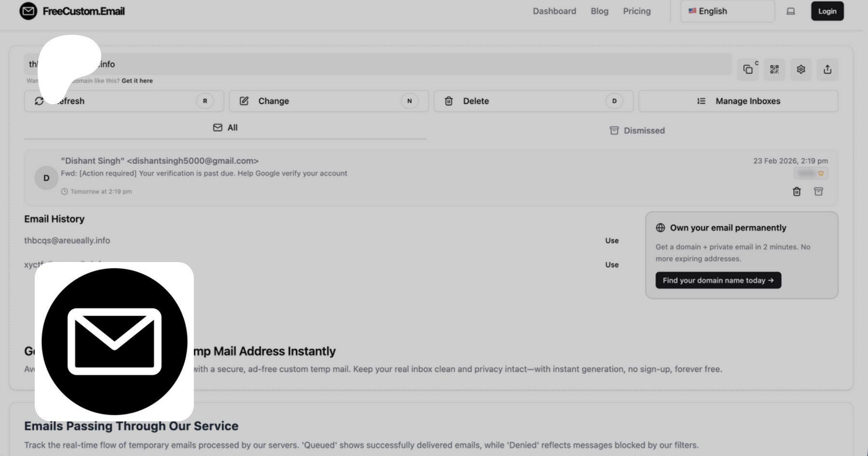The height and width of the screenshot is (456, 868).
Task: Click the Delete inbox button
Action: pyautogui.click(x=533, y=101)
